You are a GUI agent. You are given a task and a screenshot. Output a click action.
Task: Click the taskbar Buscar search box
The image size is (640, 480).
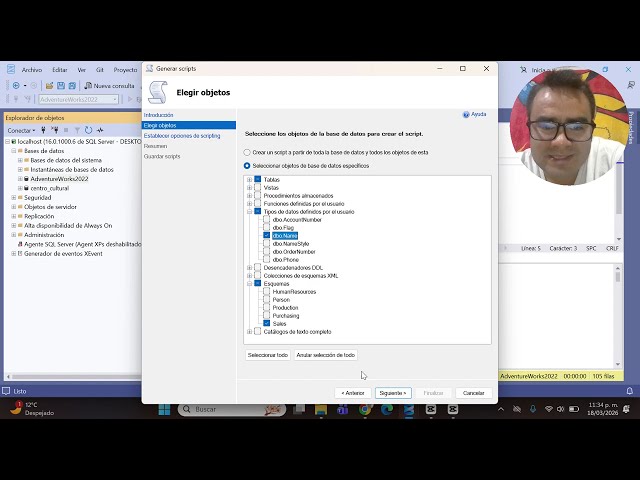point(231,409)
